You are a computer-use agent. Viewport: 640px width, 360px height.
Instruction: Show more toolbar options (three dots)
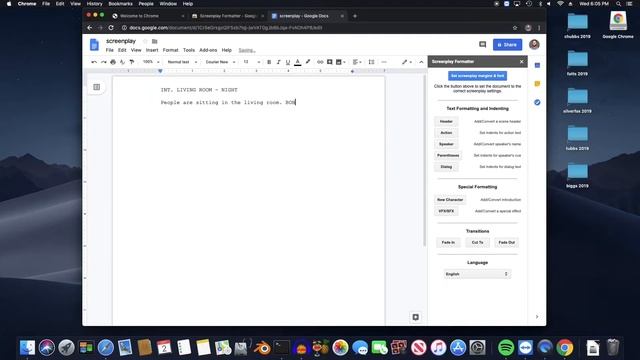384,62
